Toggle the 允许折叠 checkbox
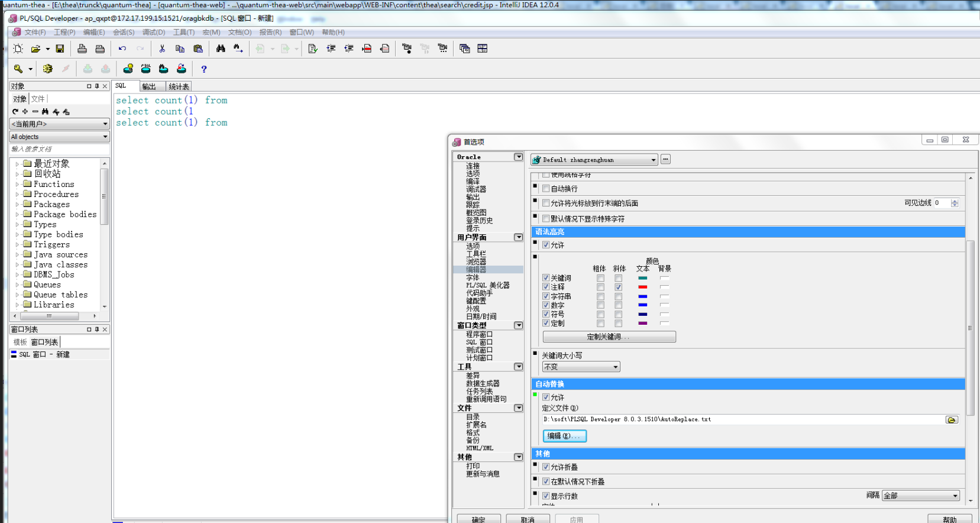Viewport: 980px width, 523px height. 546,467
